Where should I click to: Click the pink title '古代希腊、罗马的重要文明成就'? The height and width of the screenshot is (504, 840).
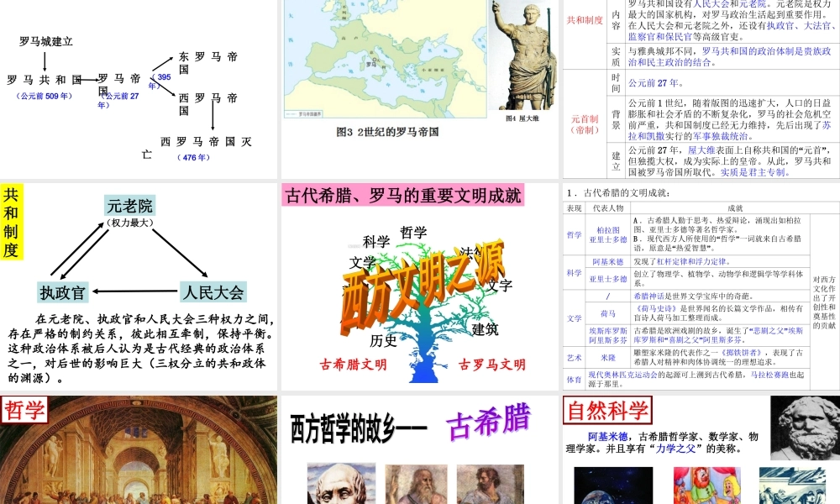tap(403, 196)
